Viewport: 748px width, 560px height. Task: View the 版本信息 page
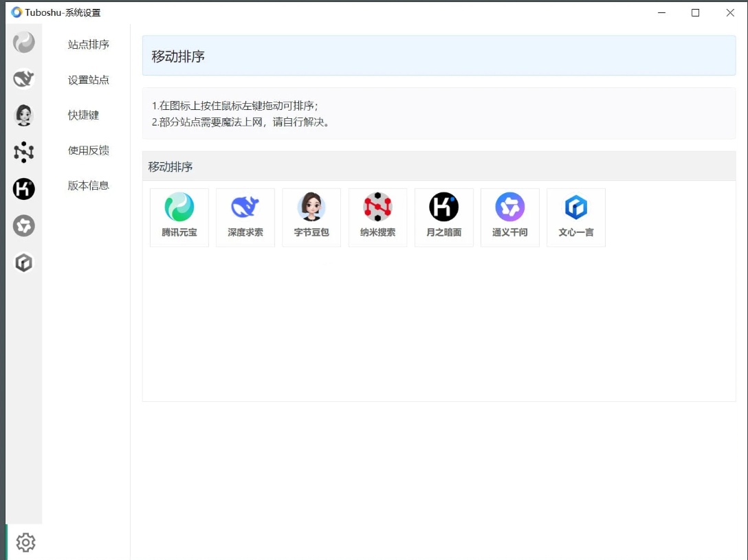coord(88,186)
